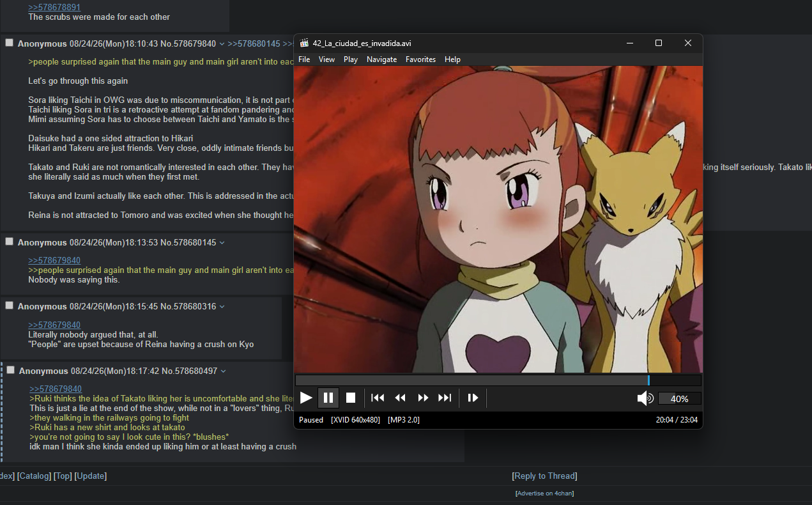Image resolution: width=812 pixels, height=505 pixels.
Task: Click the media player app icon in title bar
Action: point(304,43)
